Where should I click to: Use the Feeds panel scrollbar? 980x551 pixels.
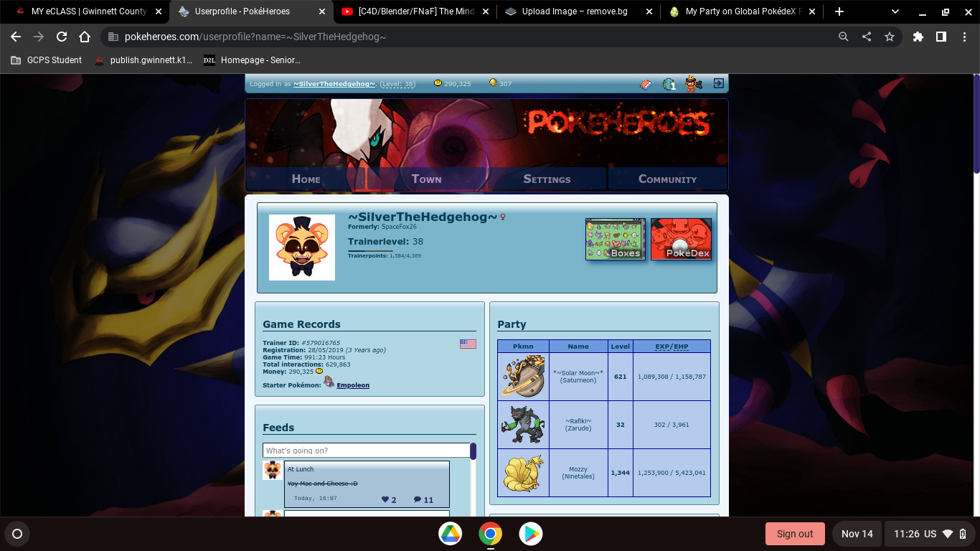(473, 452)
